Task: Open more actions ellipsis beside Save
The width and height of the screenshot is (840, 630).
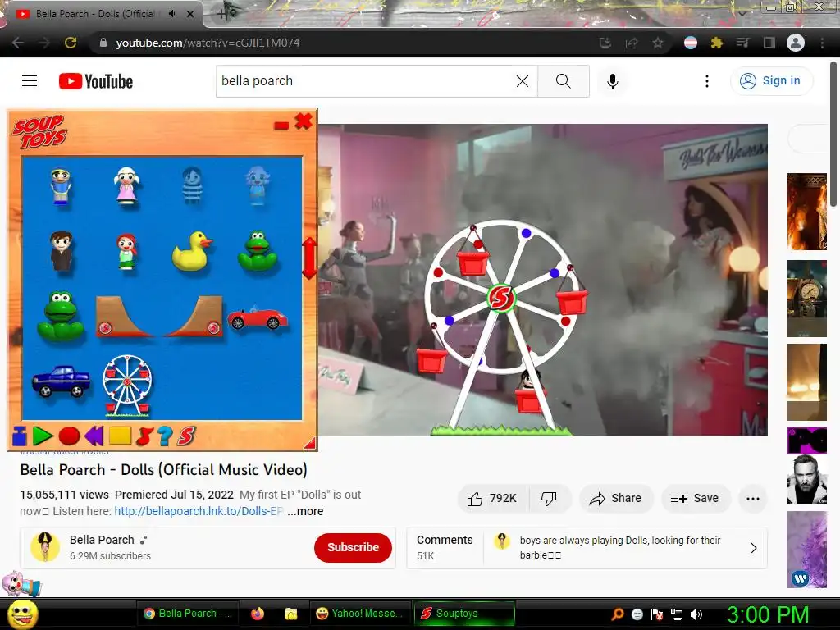Action: [x=753, y=498]
